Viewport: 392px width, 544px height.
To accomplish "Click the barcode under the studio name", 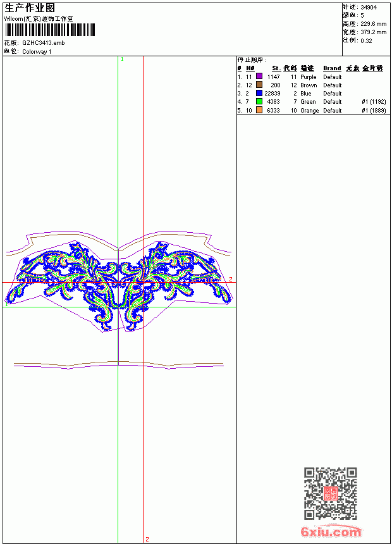I will 49,30.
